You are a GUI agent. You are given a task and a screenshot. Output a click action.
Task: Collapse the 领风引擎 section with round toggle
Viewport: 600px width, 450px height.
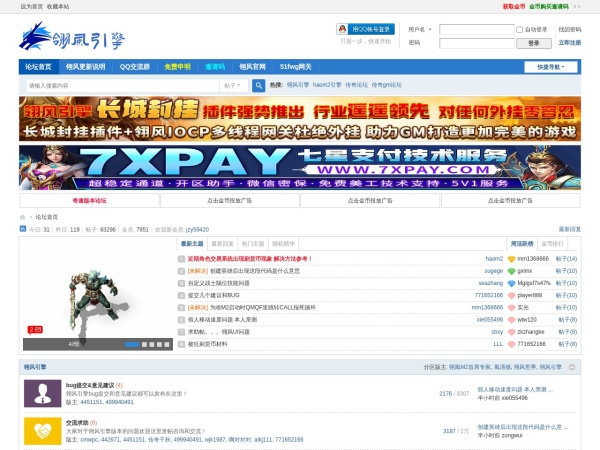click(572, 367)
